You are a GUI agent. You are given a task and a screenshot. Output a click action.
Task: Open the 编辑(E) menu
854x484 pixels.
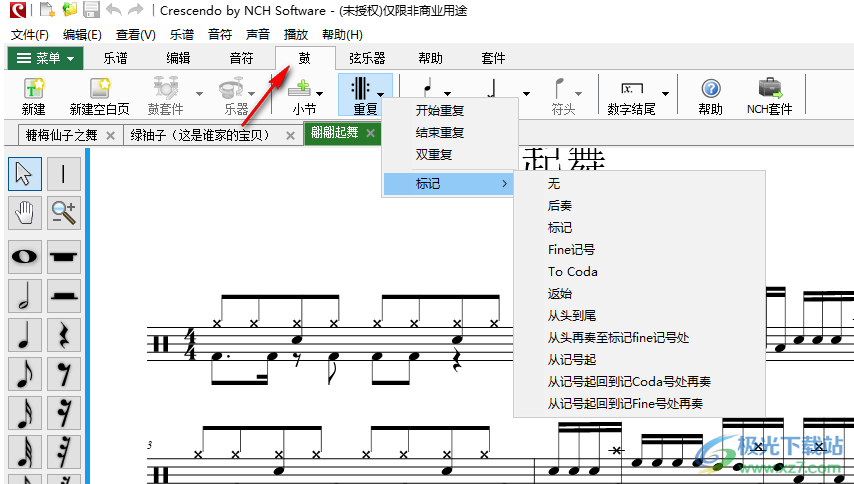click(82, 35)
